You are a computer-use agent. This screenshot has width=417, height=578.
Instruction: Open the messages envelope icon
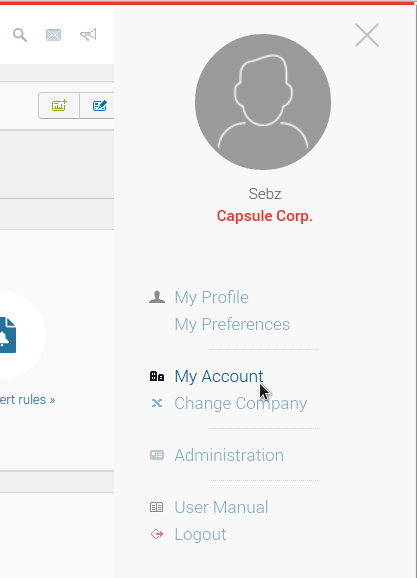pos(53,35)
